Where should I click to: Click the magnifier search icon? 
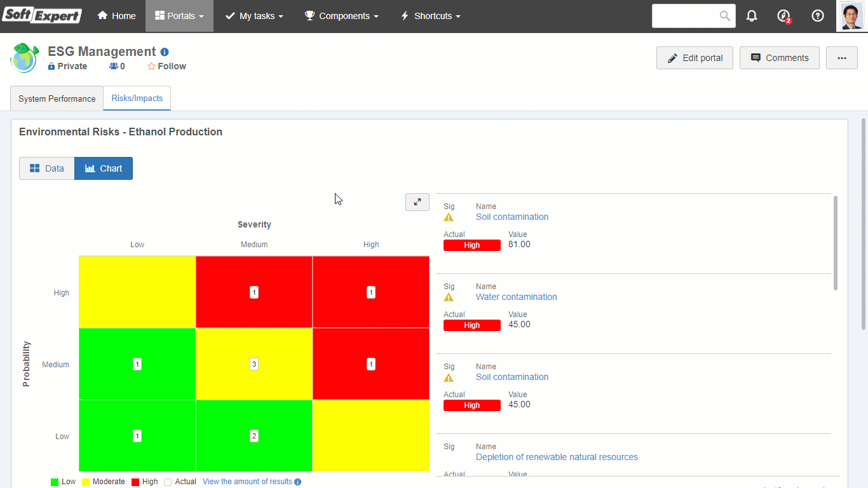tap(725, 16)
